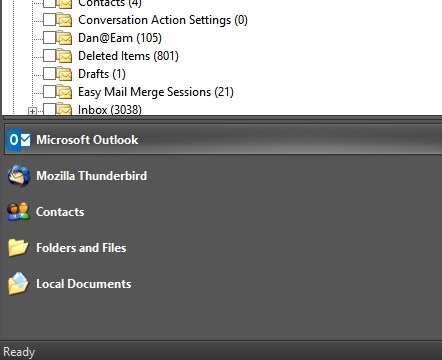Click the Drafts mail folder icon

tap(64, 74)
